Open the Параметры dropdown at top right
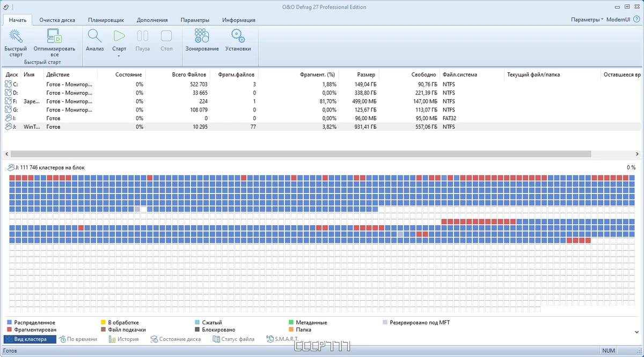 pyautogui.click(x=587, y=20)
